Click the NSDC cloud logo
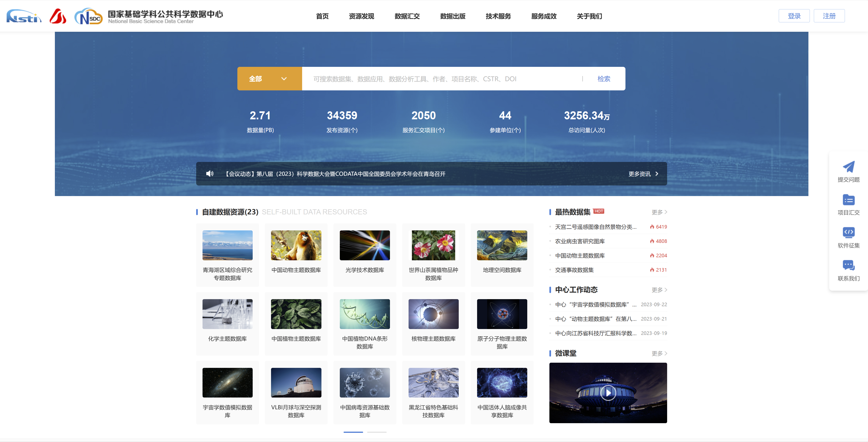The image size is (868, 442). pyautogui.click(x=88, y=16)
